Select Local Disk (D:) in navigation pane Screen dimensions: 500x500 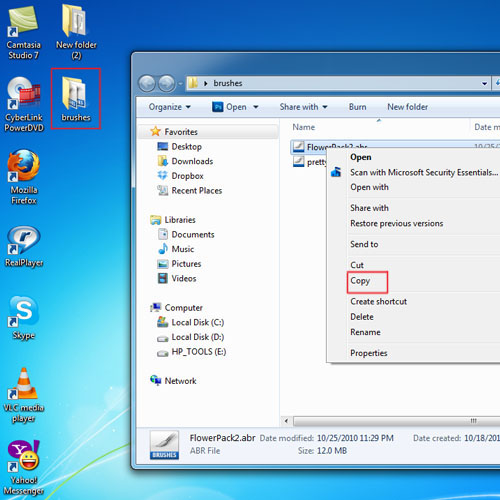pyautogui.click(x=198, y=337)
